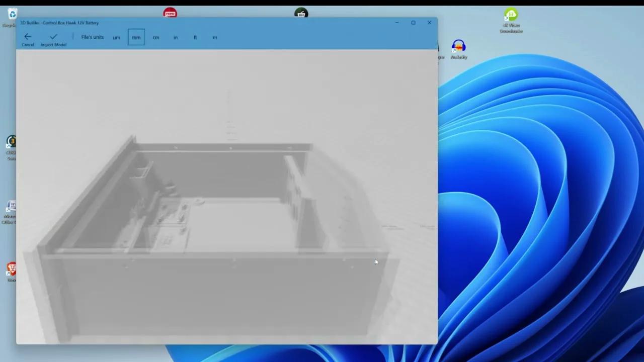Switch the units to inches
This screenshot has height=362, width=644.
tap(175, 37)
